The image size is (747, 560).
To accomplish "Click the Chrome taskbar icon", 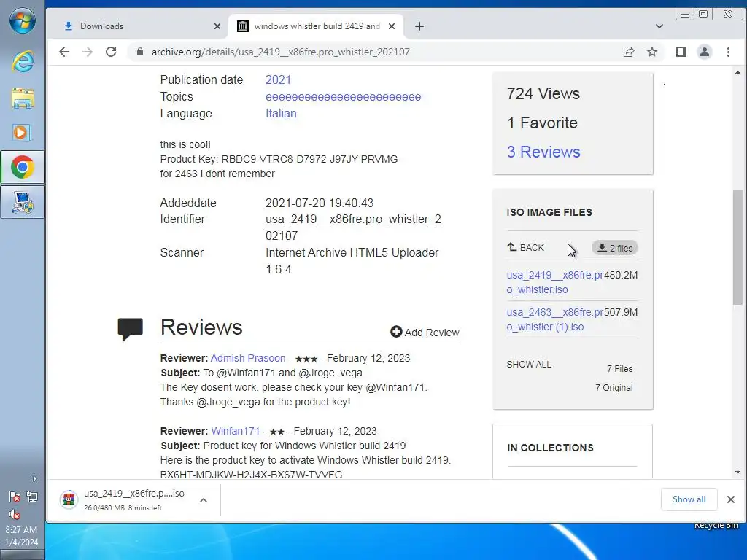I will [23, 167].
